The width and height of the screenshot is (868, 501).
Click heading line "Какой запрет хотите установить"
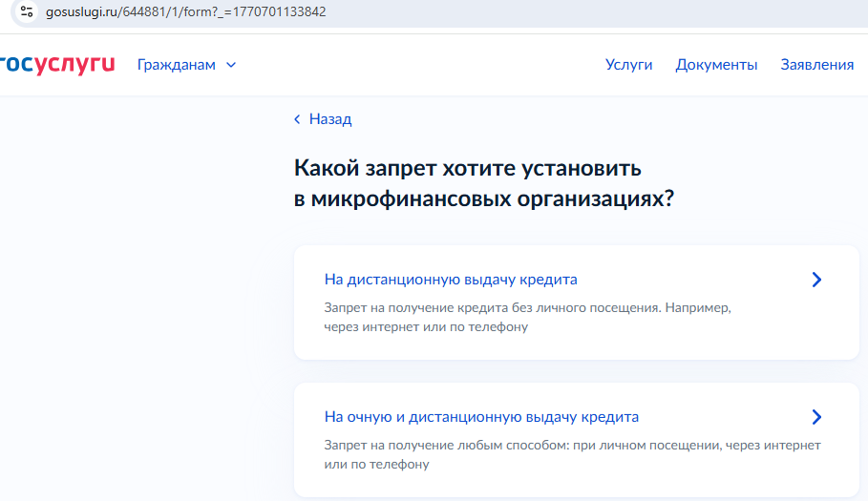pyautogui.click(x=467, y=169)
